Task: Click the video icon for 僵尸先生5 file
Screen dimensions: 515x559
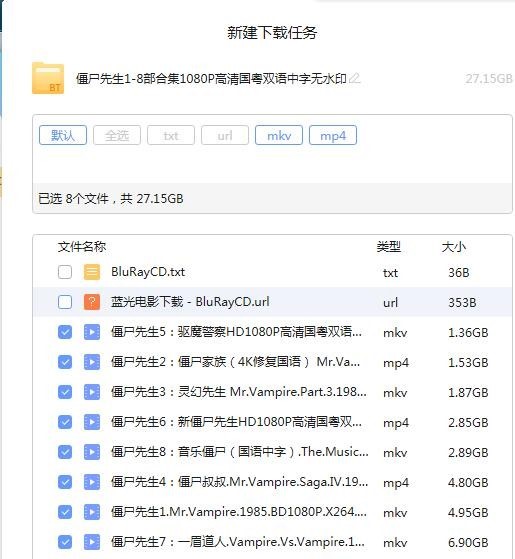Action: click(92, 332)
